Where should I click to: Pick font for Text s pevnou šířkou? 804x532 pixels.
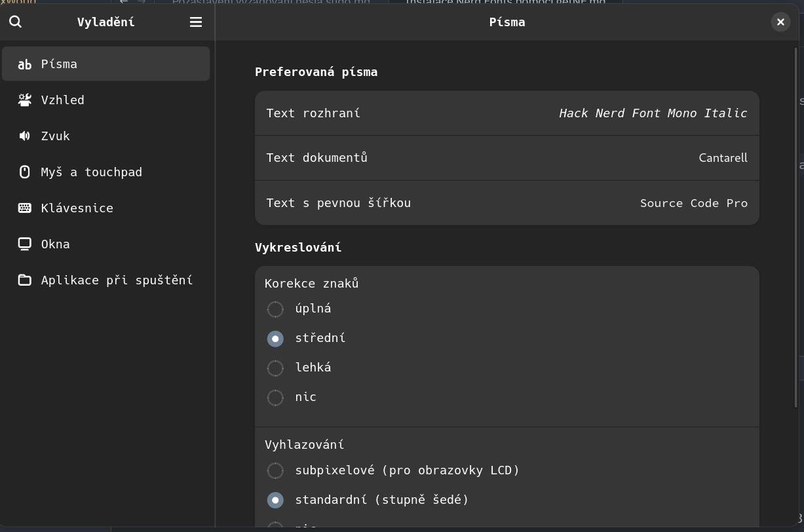(x=507, y=203)
